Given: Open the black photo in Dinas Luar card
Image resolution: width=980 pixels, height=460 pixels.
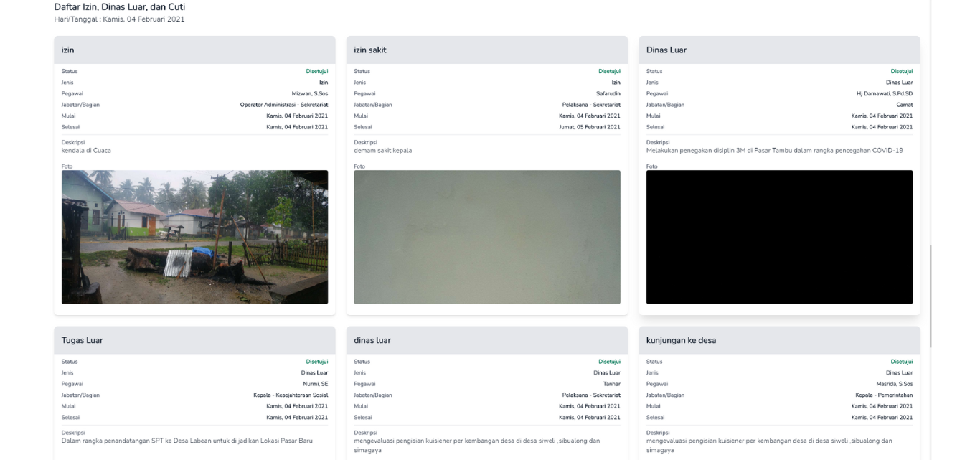Looking at the screenshot, I should 779,237.
